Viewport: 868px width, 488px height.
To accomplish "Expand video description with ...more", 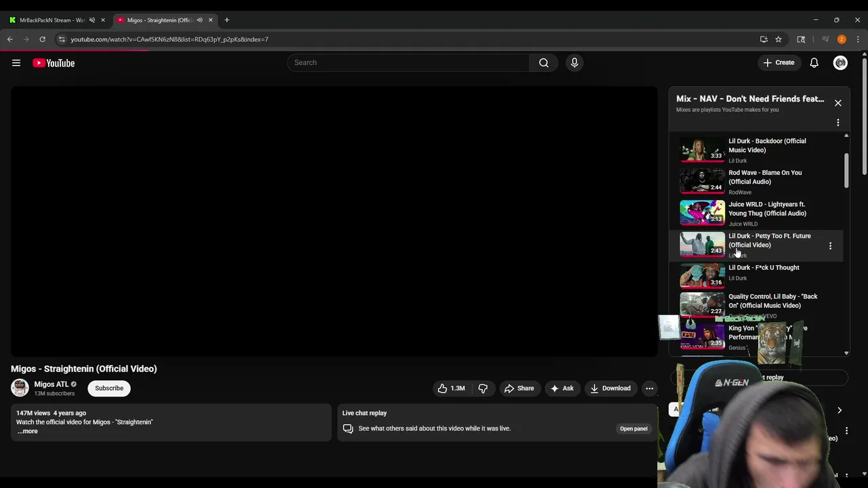I will pyautogui.click(x=28, y=431).
